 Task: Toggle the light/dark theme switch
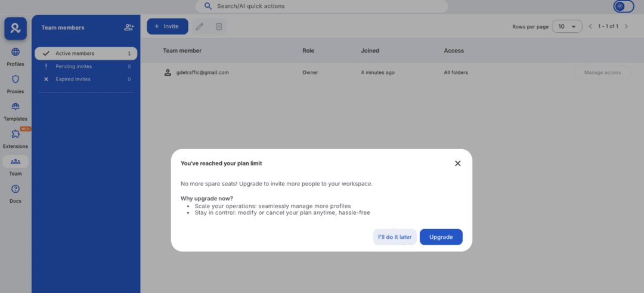(623, 7)
